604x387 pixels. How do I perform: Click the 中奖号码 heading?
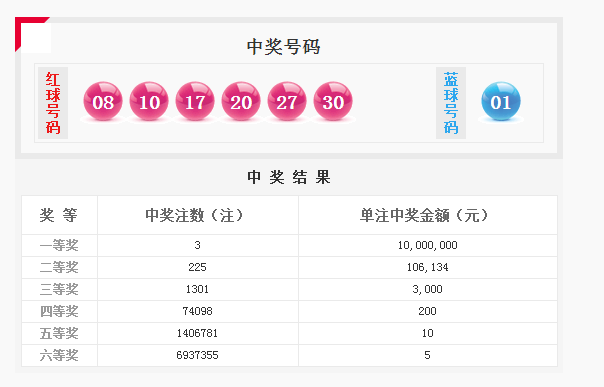pyautogui.click(x=284, y=47)
